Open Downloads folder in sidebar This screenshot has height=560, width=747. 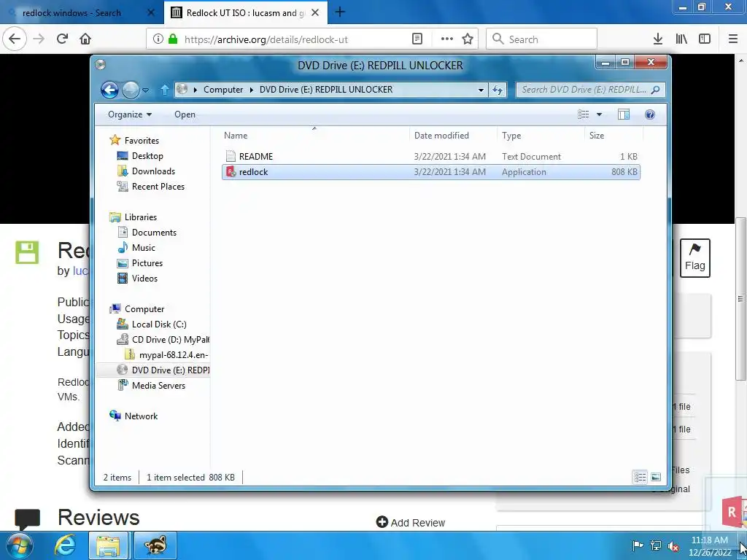[x=153, y=171]
